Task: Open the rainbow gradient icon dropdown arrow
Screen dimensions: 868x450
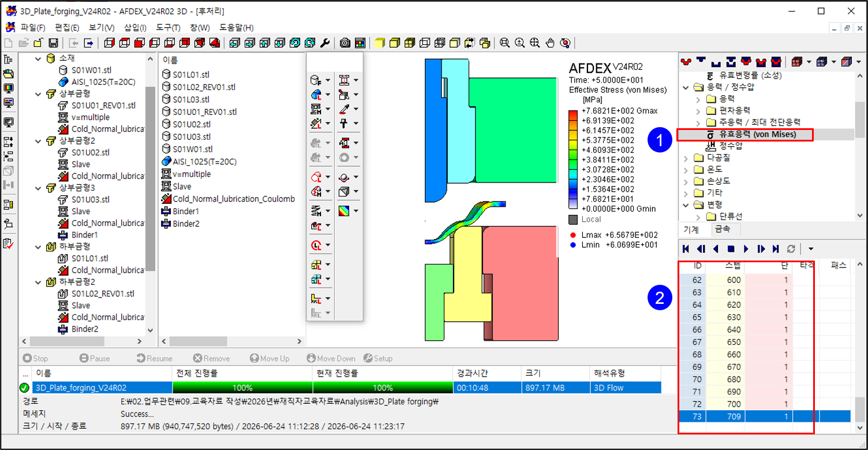Action: (x=356, y=211)
